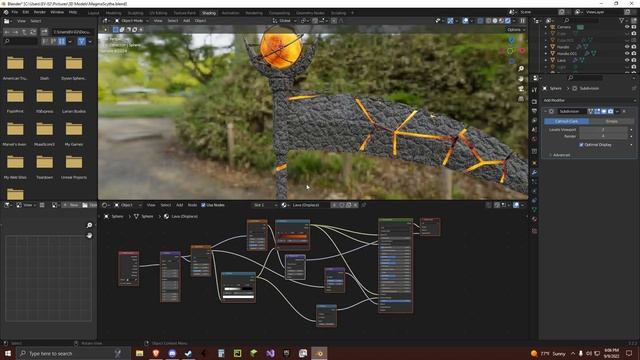Click the Windows Start button
640x360 pixels.
(7, 353)
